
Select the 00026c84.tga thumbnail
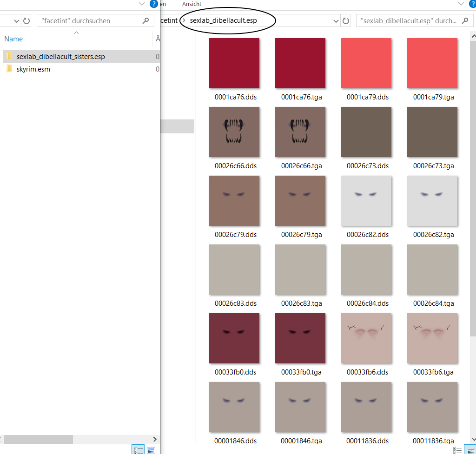coord(432,270)
